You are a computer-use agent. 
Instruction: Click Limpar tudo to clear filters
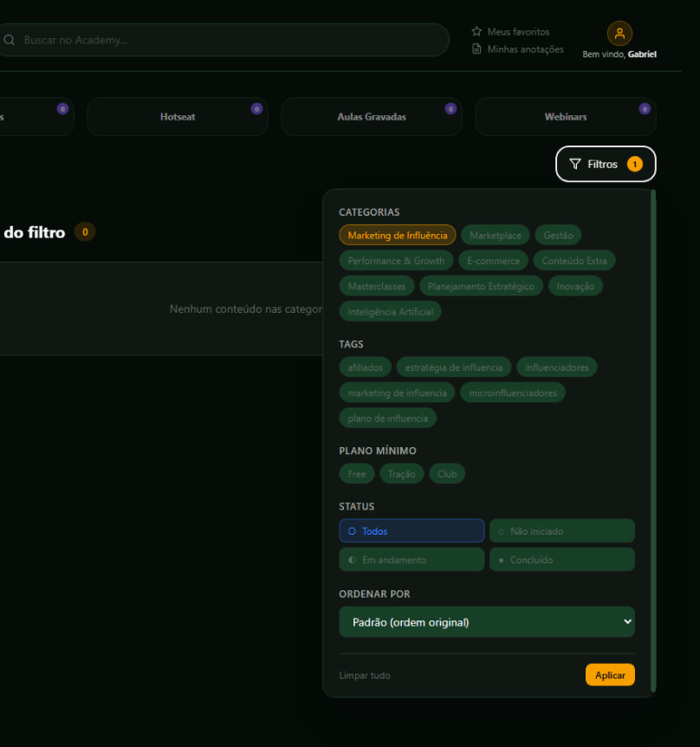click(x=365, y=675)
